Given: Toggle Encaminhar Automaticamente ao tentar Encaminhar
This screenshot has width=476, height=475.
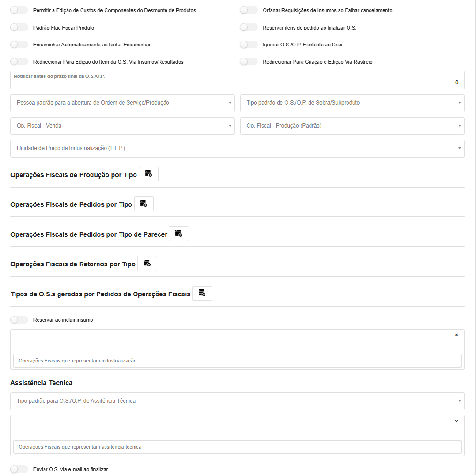Looking at the screenshot, I should pos(19,45).
